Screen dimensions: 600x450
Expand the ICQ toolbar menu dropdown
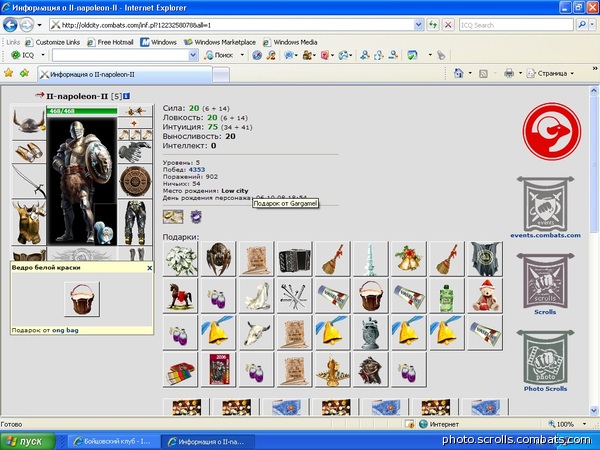(43, 55)
